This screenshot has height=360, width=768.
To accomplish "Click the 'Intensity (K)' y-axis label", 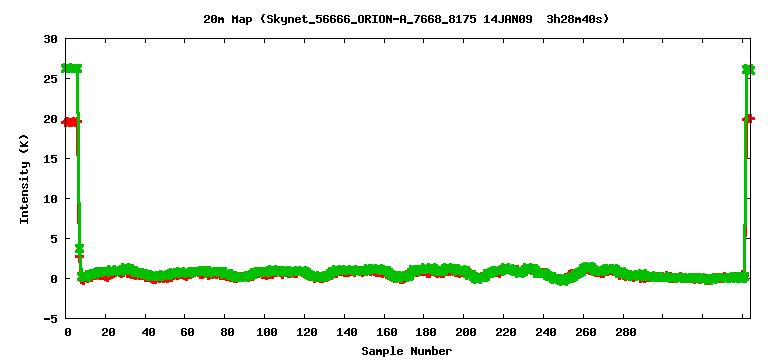I will click(24, 178).
